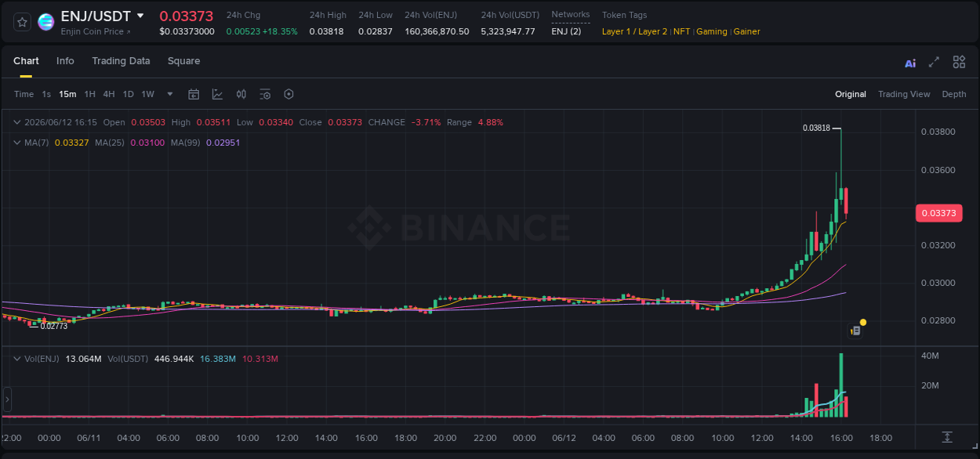The width and height of the screenshot is (980, 459).
Task: Click the Gaming token tag
Action: [x=712, y=31]
